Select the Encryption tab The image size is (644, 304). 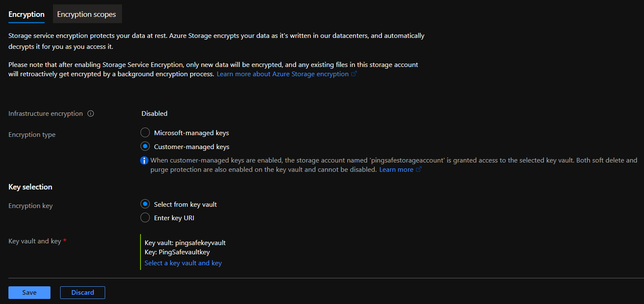(27, 14)
